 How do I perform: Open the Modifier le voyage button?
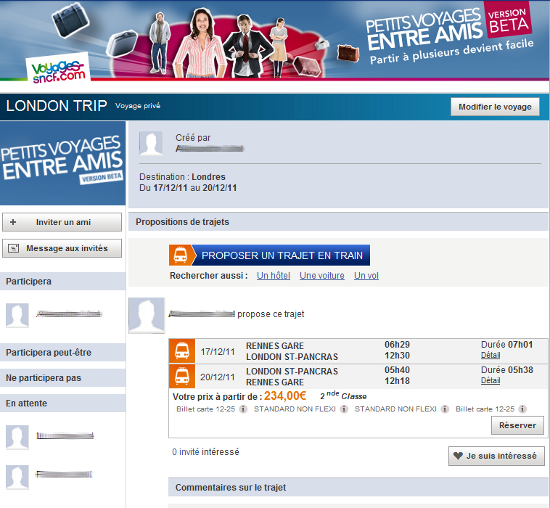click(x=495, y=107)
